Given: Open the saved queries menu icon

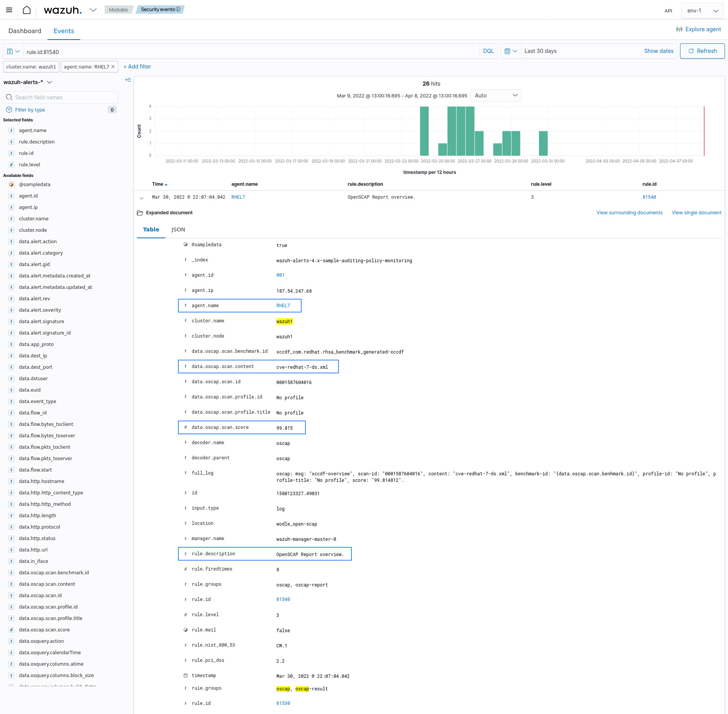Looking at the screenshot, I should pos(13,51).
